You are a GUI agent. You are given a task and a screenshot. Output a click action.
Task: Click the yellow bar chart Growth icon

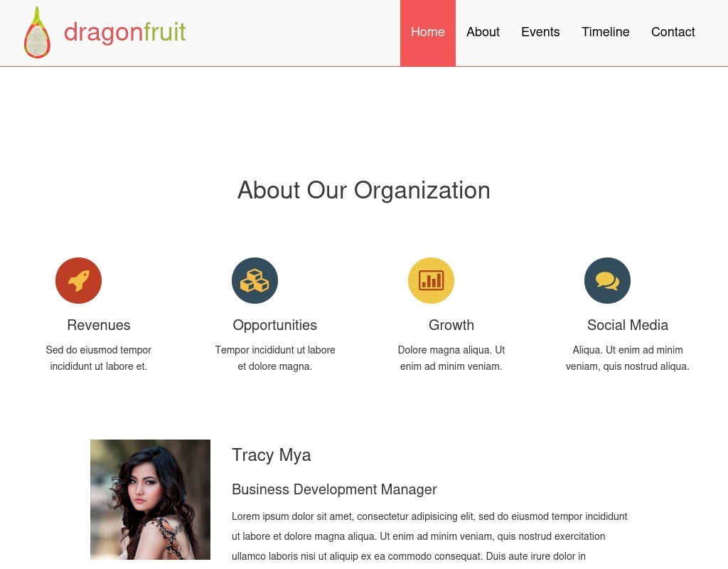[x=431, y=280]
